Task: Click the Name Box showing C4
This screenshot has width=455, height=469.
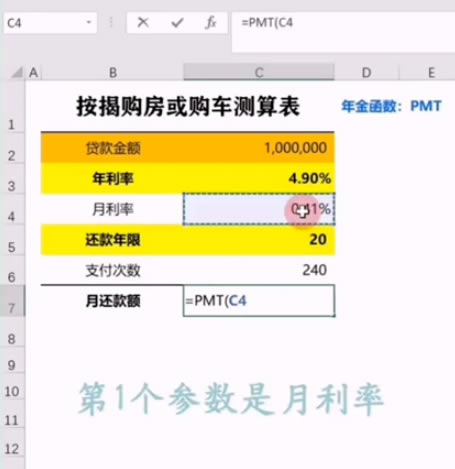Action: pos(50,23)
